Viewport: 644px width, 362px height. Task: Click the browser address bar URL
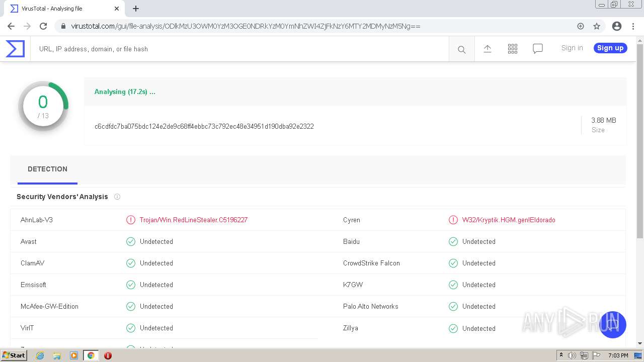[x=246, y=26]
